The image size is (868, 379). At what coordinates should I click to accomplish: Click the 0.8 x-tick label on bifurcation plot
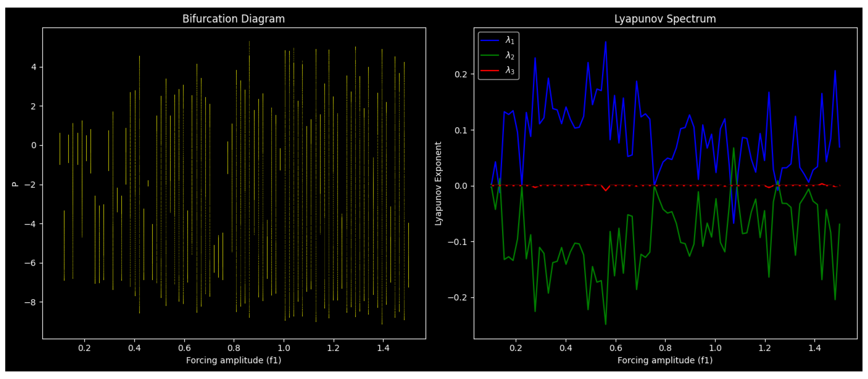click(234, 348)
